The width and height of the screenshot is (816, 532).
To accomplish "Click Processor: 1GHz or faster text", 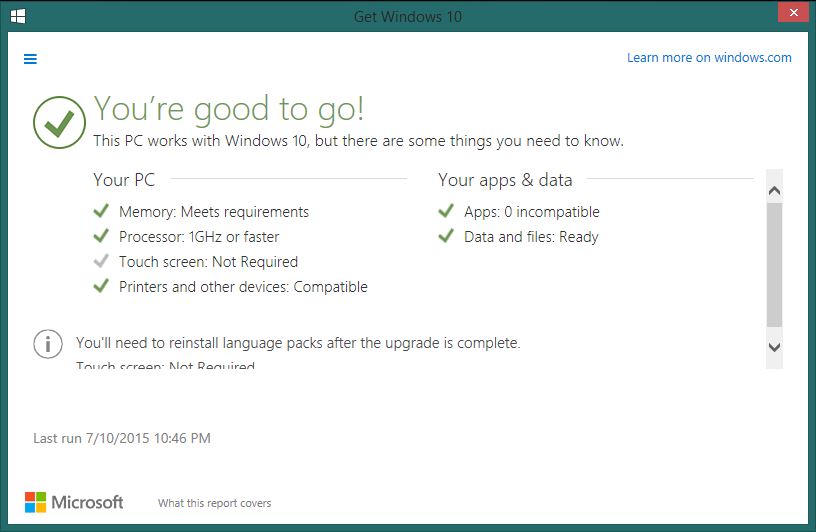I will 199,237.
